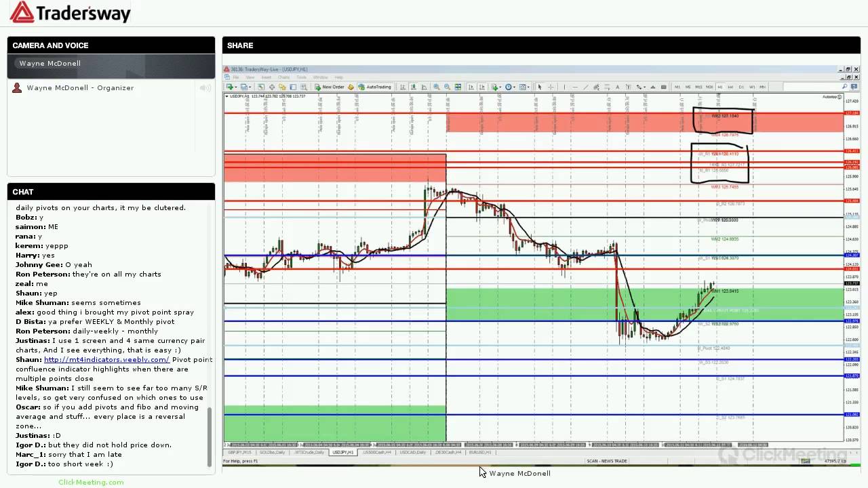Viewport: 868px width, 488px height.
Task: Select the Fibonacci retracement tool
Action: point(607,87)
